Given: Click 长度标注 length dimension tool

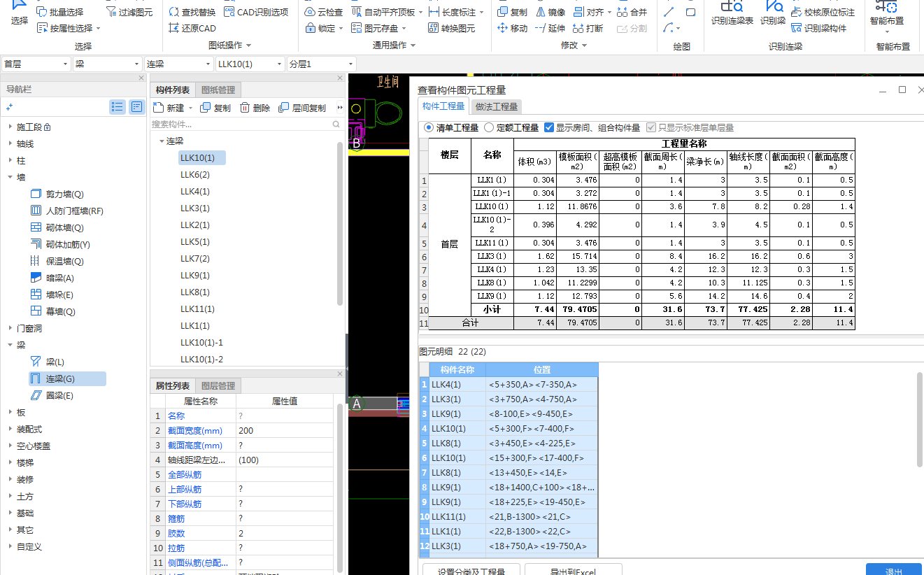Looking at the screenshot, I should point(455,12).
